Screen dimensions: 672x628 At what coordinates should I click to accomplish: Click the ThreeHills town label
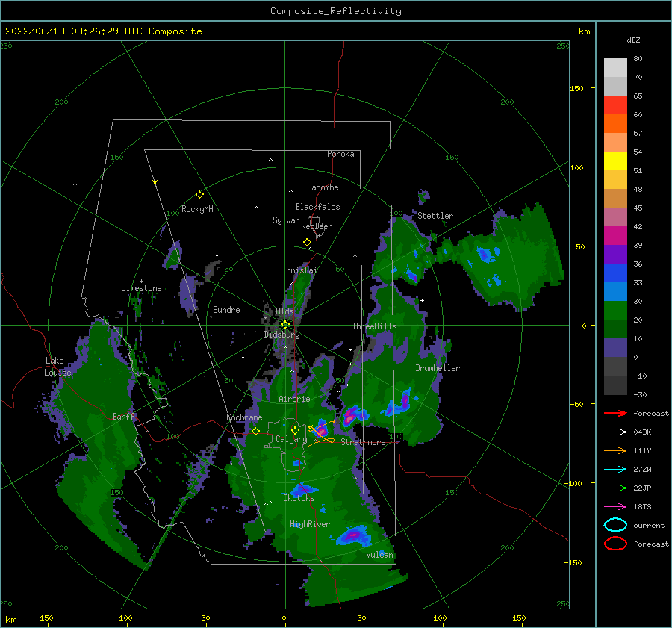374,326
